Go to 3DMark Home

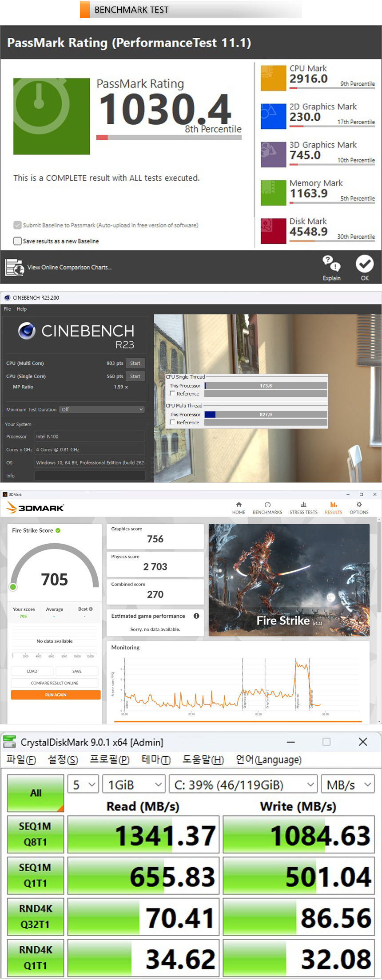point(239,508)
